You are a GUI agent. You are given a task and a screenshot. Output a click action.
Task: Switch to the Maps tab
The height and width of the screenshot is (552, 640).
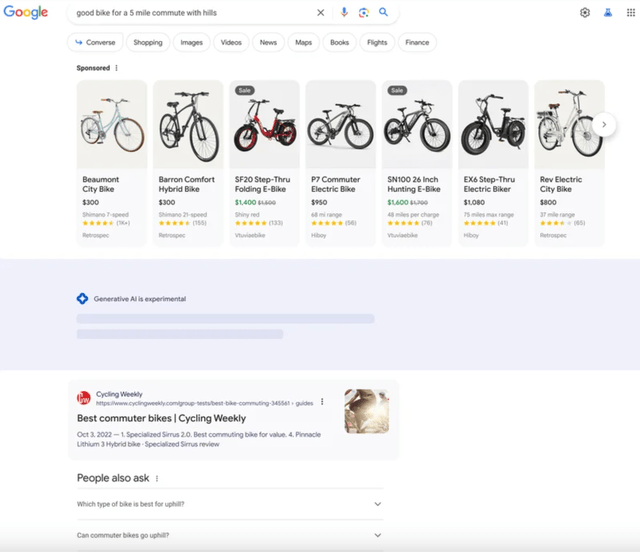pyautogui.click(x=303, y=42)
